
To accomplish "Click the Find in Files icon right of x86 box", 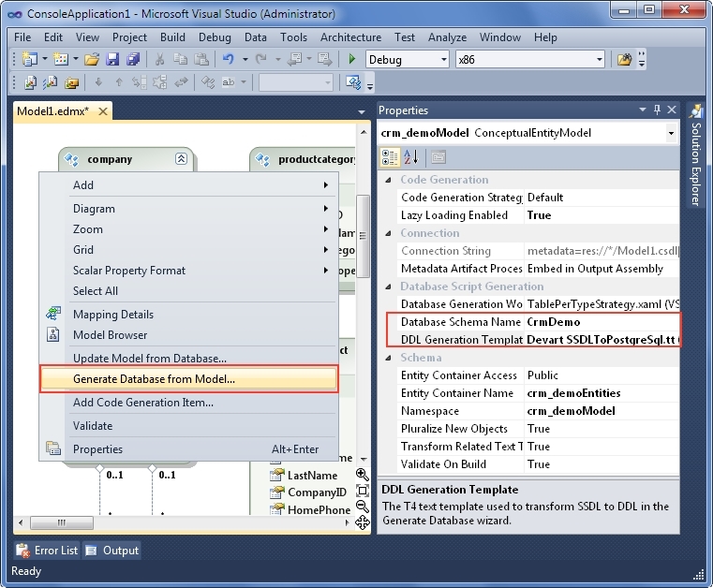I will click(x=625, y=59).
